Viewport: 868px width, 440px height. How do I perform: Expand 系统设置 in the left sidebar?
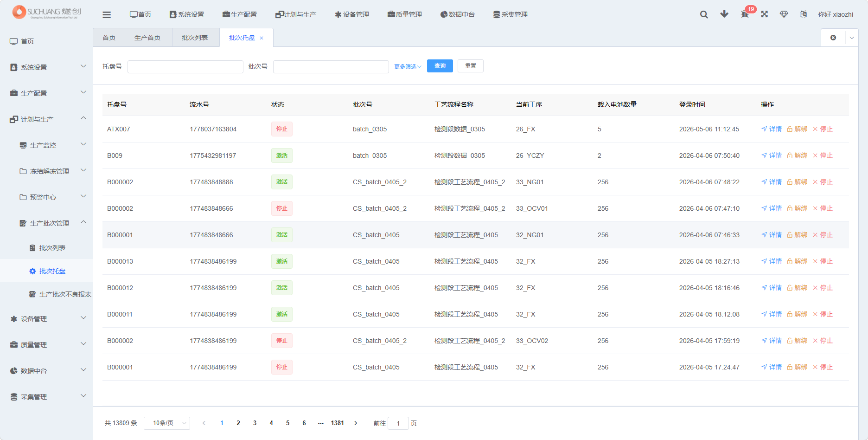click(46, 67)
